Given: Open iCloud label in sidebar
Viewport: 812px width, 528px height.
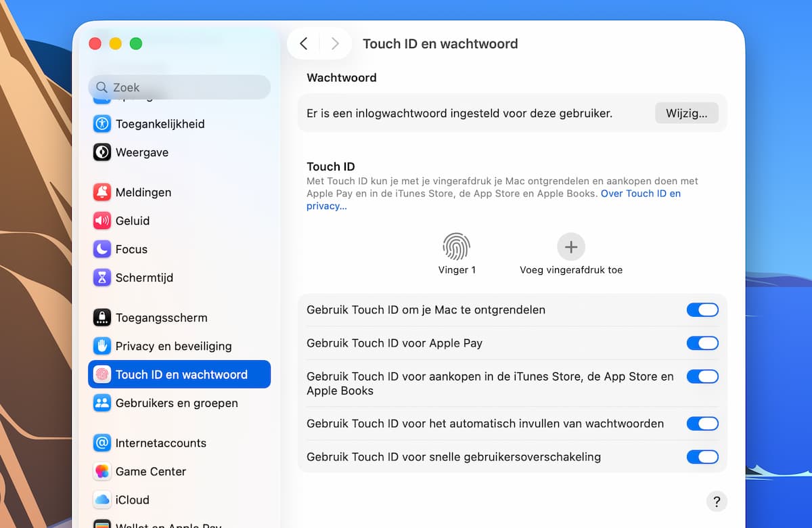Looking at the screenshot, I should [x=133, y=500].
